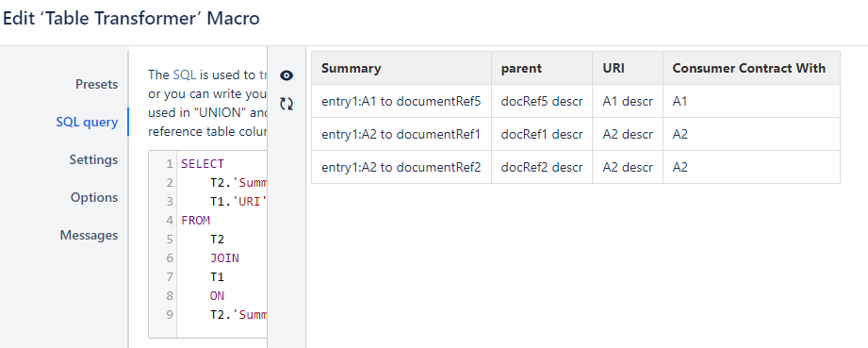The height and width of the screenshot is (348, 868).
Task: Open the Presets tab
Action: (x=96, y=84)
